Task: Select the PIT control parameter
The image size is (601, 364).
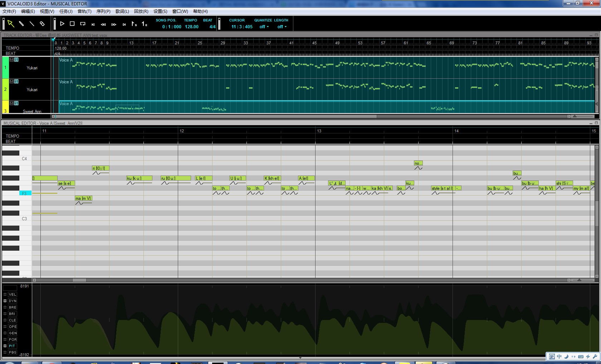Action: click(12, 346)
